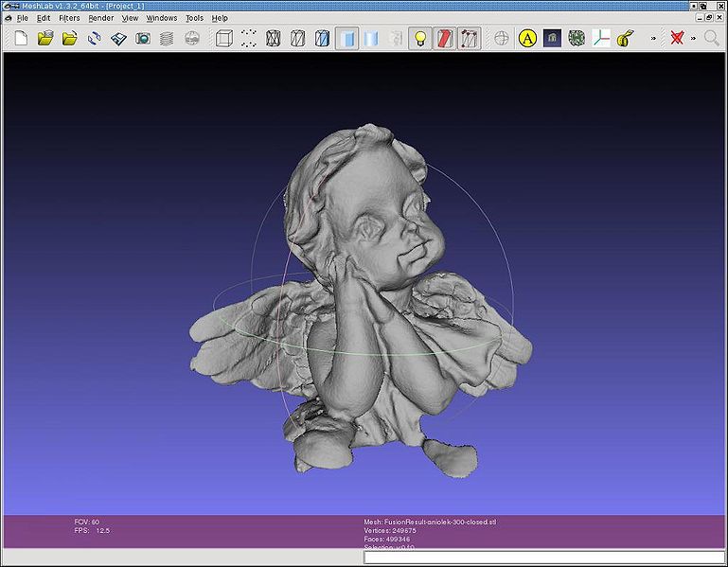Minimize the inner project subwindow
The image size is (728, 567).
701,18
